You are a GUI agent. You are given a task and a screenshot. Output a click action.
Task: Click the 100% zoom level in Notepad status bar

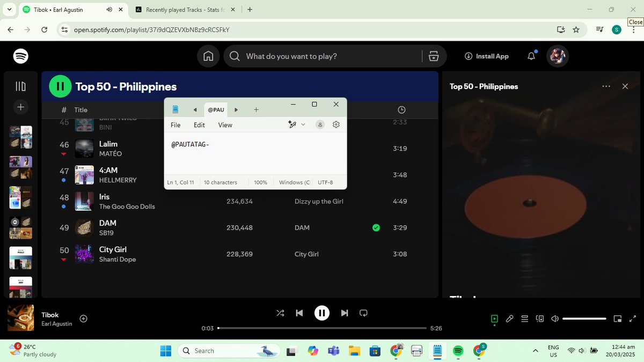[261, 182]
